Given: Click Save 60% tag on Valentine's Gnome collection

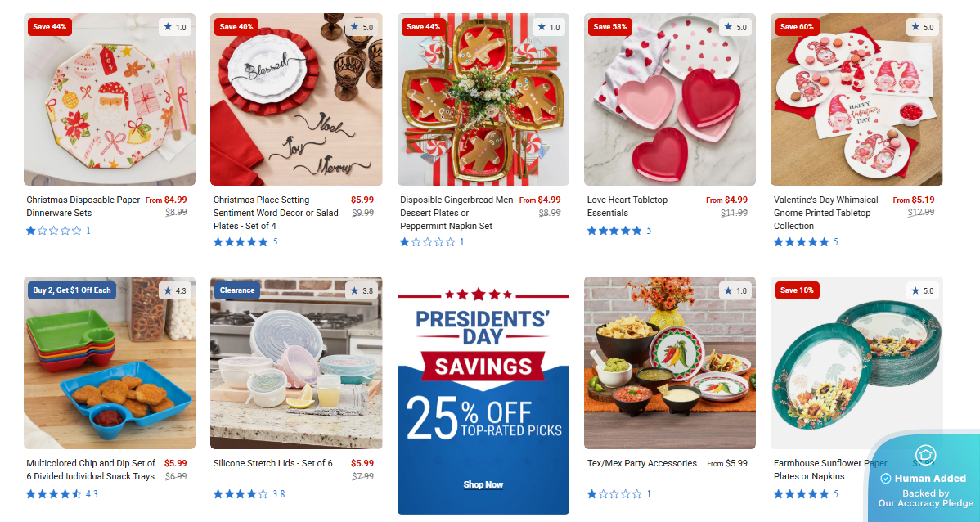Looking at the screenshot, I should [797, 27].
